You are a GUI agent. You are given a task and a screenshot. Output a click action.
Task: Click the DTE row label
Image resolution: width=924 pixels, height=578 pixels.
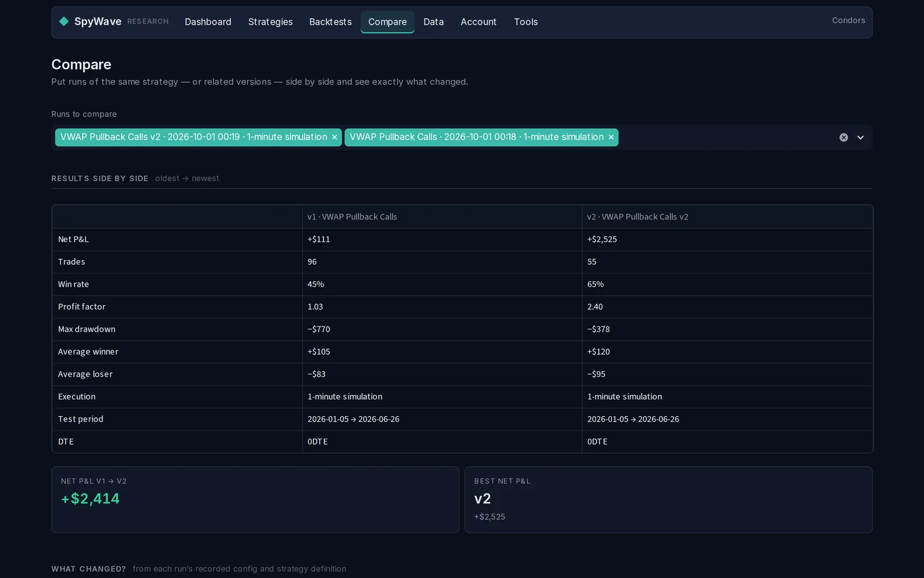(66, 442)
